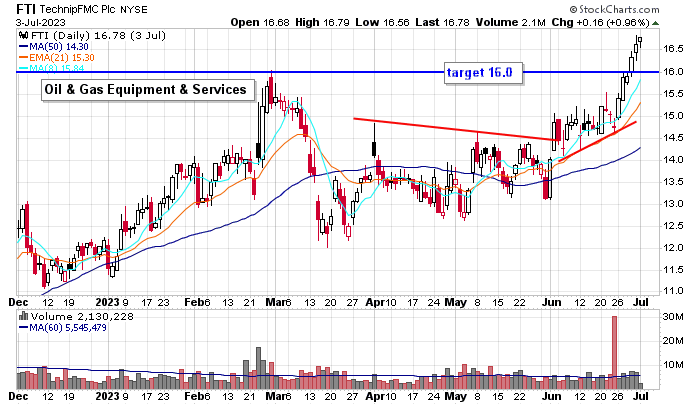This screenshot has height=405, width=700.
Task: Select the FTI ticker symbol in header
Action: (26, 9)
